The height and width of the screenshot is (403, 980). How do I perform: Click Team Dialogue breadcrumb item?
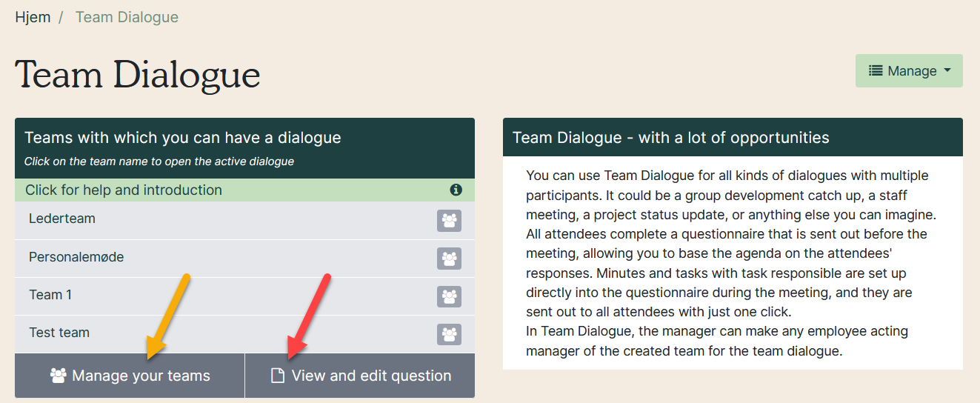(127, 17)
